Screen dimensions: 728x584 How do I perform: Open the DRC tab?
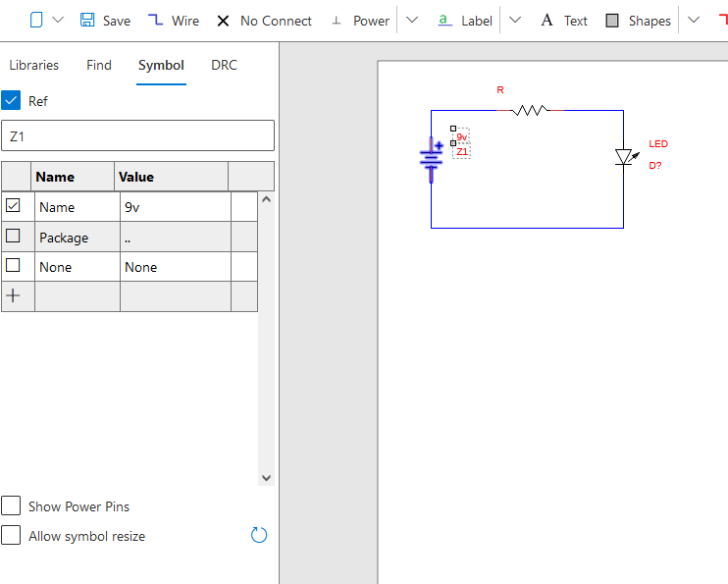click(x=224, y=66)
